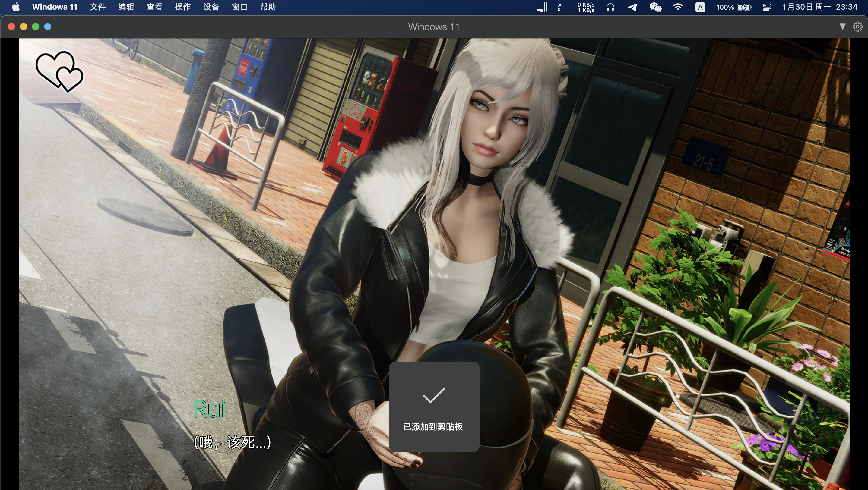Open Telegram paper plane menu bar icon

(x=632, y=7)
